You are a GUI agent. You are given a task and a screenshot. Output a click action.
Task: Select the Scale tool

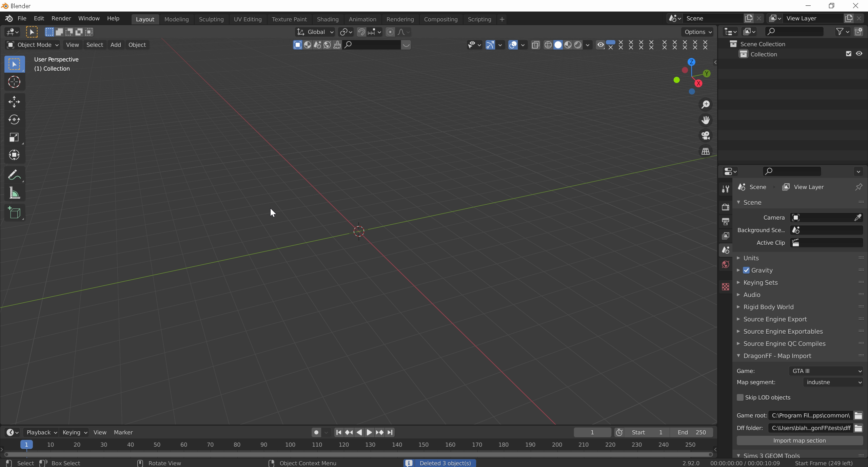tap(14, 137)
